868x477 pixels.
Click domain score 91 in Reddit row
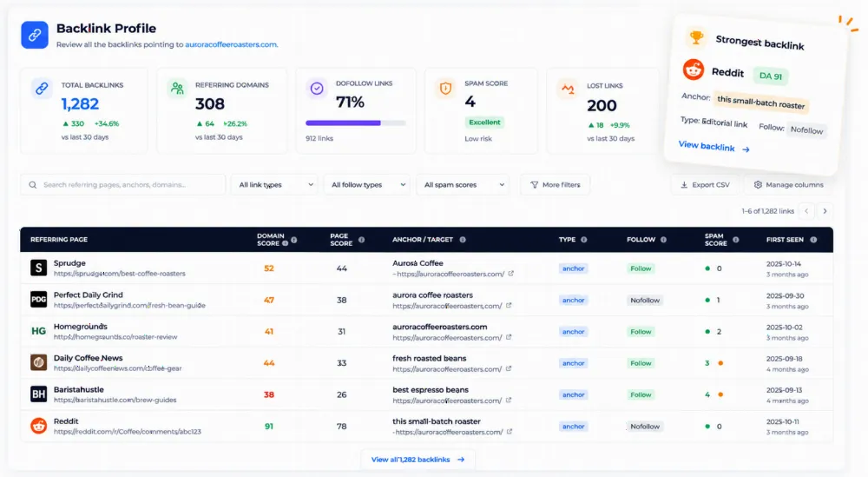[x=269, y=427]
